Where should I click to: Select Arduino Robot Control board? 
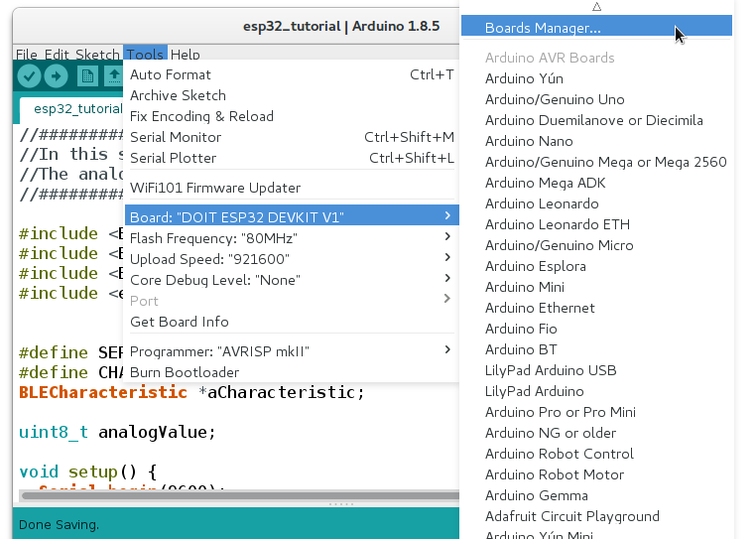[596, 454]
